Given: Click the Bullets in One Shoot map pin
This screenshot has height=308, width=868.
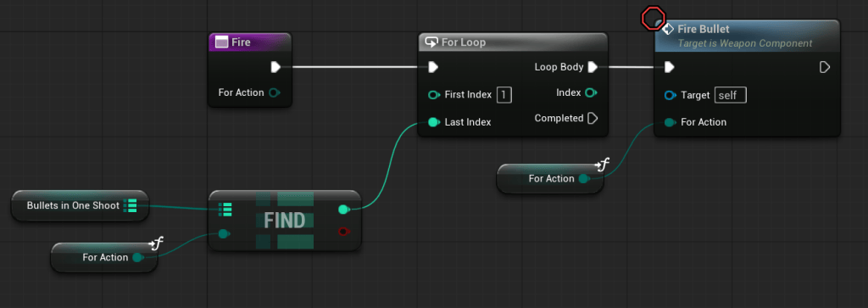Looking at the screenshot, I should pos(131,205).
